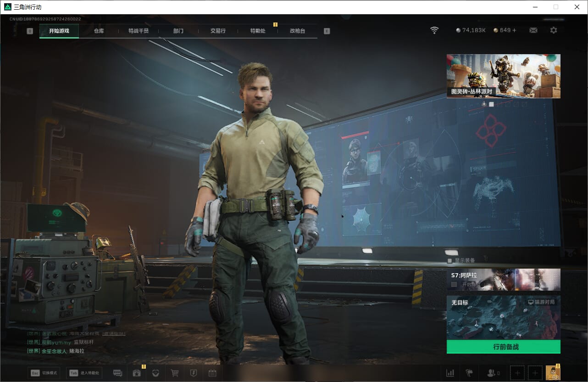Image resolution: width=588 pixels, height=382 pixels.
Task: Open the settings gear icon
Action: 554,30
